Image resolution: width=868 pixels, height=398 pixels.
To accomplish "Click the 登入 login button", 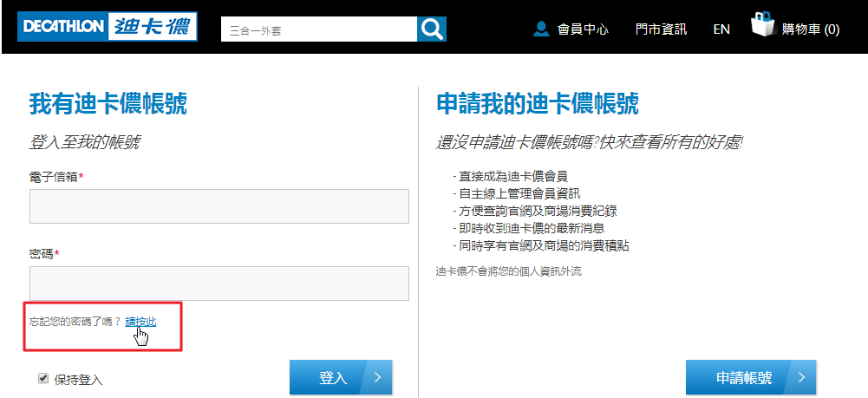I will pos(341,377).
